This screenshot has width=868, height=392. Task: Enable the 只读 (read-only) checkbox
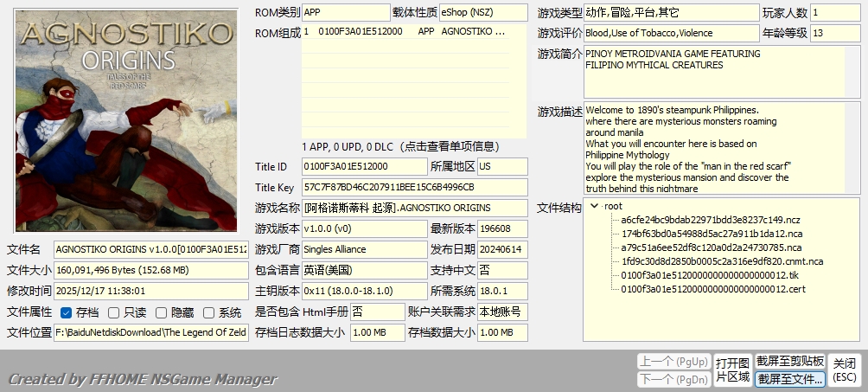[114, 312]
